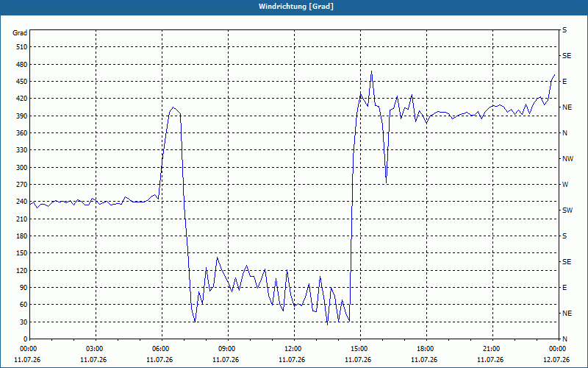Click the 11.07.26 date below 18:00
Screen dimensions: 588x368
pyautogui.click(x=424, y=360)
